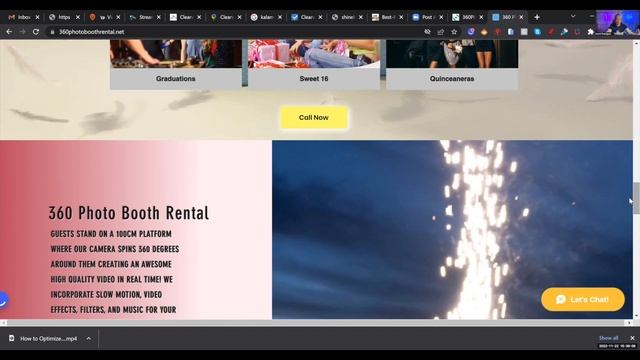The image size is (640, 360).
Task: Click the mp4 file icon in downloads bar
Action: [12, 338]
